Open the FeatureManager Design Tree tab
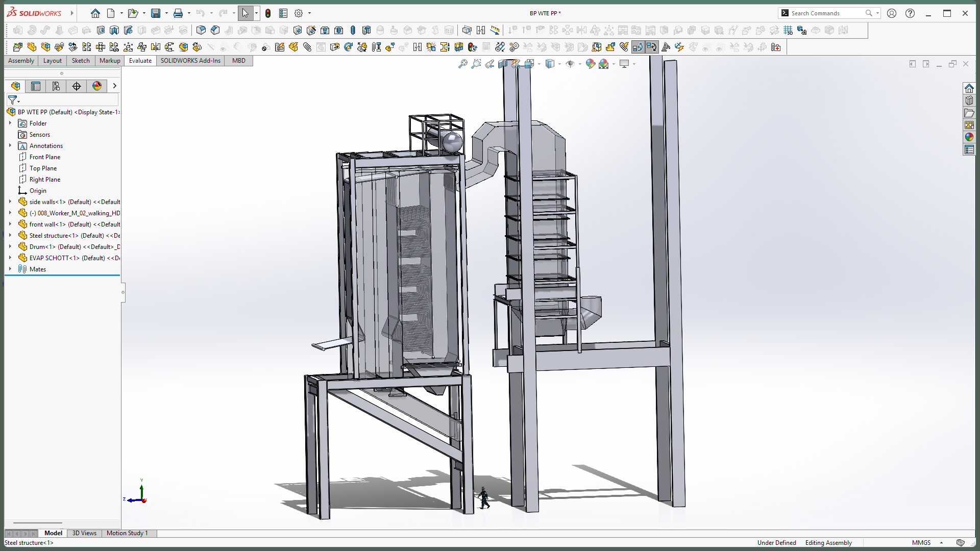980x551 pixels. pyautogui.click(x=15, y=86)
